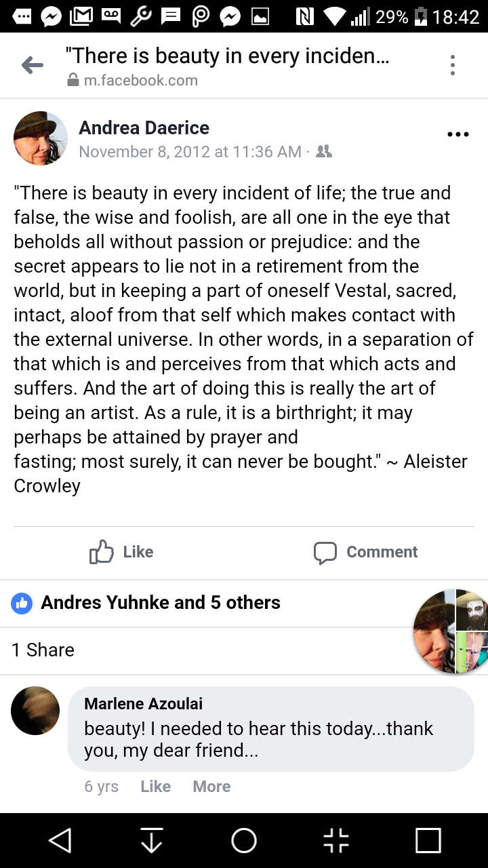Tap Comment button with speech bubble

[x=366, y=552]
